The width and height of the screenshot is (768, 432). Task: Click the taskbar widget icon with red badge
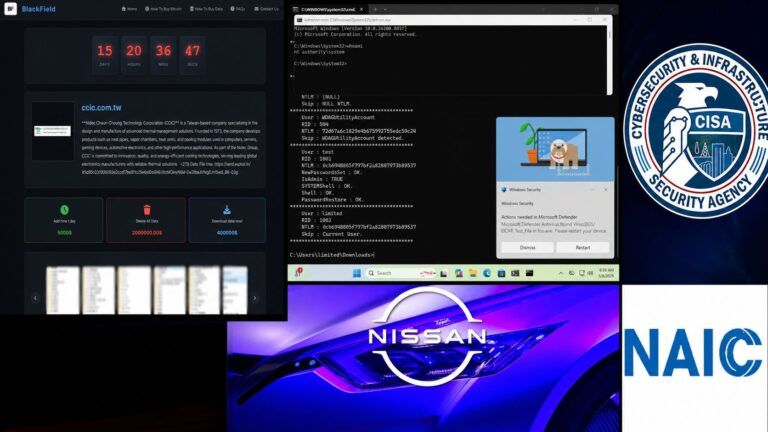click(298, 273)
